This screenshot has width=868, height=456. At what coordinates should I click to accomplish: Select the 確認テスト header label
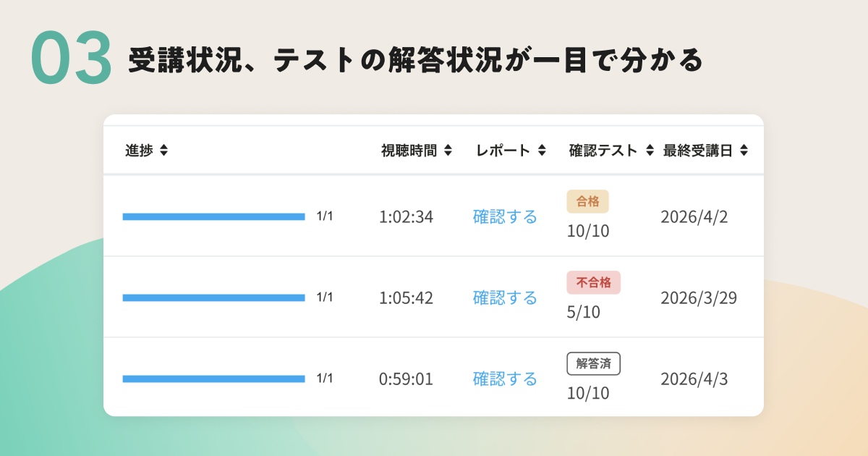coord(603,151)
